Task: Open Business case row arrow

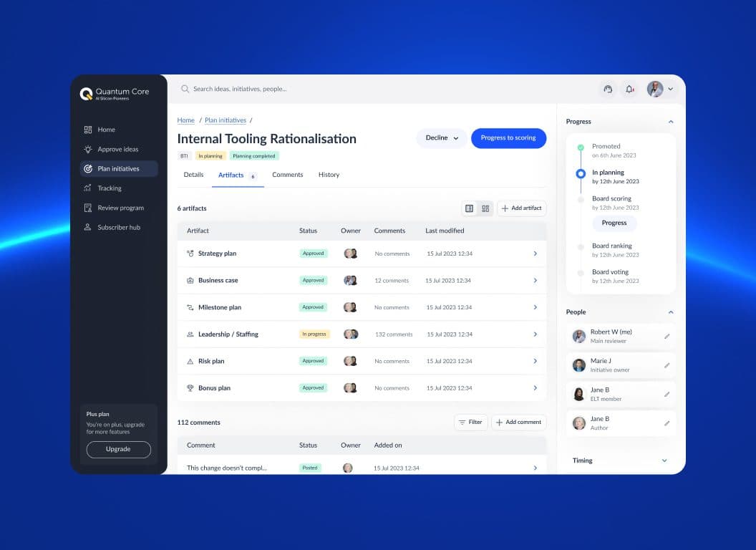Action: click(x=535, y=281)
